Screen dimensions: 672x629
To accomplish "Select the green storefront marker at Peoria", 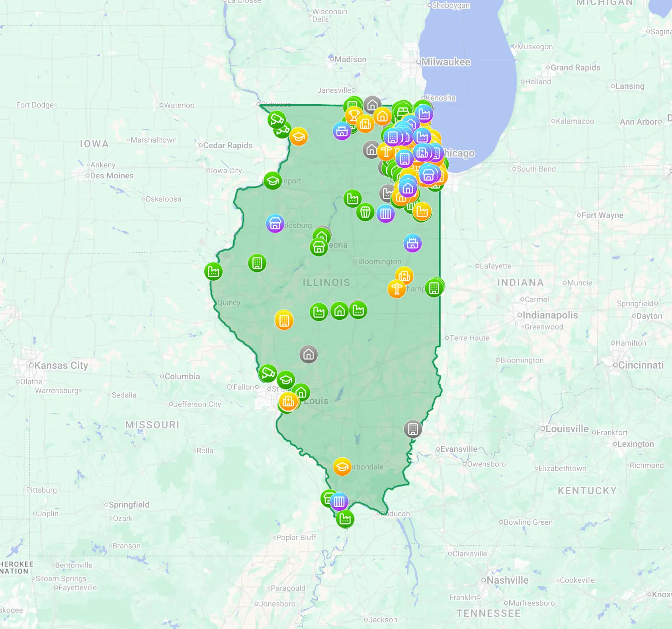I will pos(318,247).
